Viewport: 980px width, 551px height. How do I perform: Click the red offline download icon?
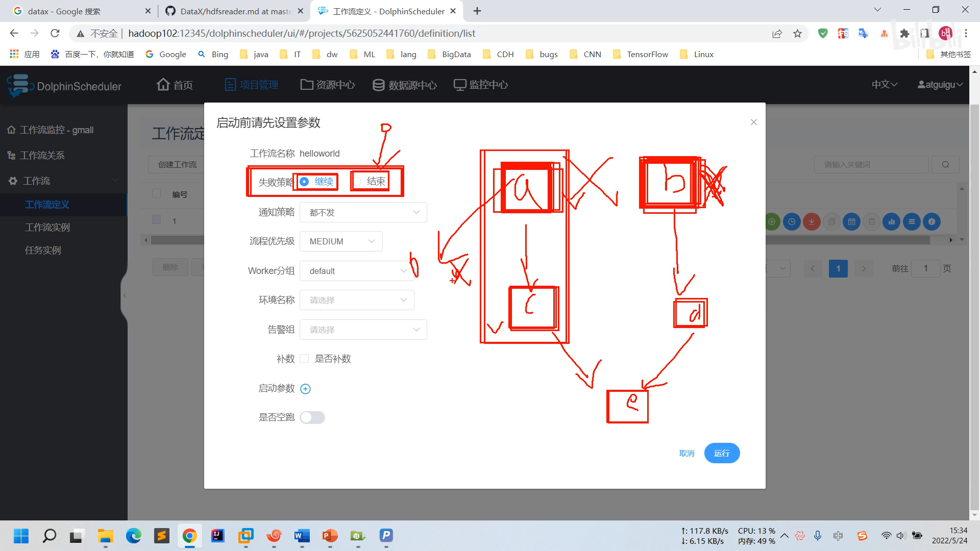pos(812,222)
